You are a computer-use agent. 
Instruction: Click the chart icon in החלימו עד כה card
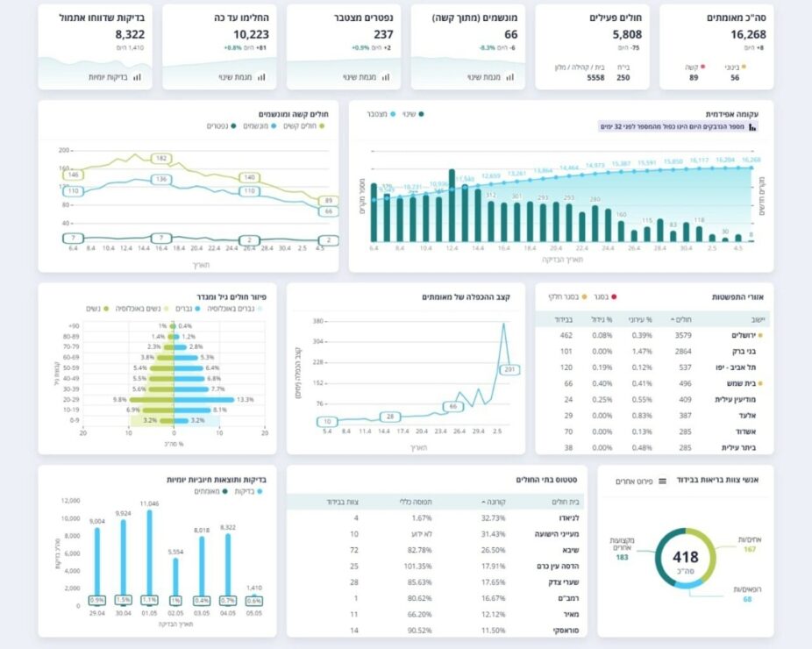click(261, 77)
